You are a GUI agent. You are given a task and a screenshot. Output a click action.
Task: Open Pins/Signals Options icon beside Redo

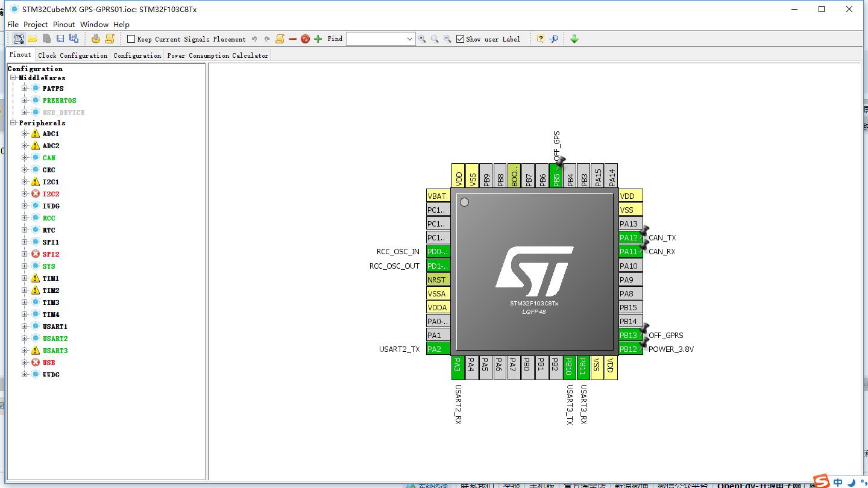280,39
